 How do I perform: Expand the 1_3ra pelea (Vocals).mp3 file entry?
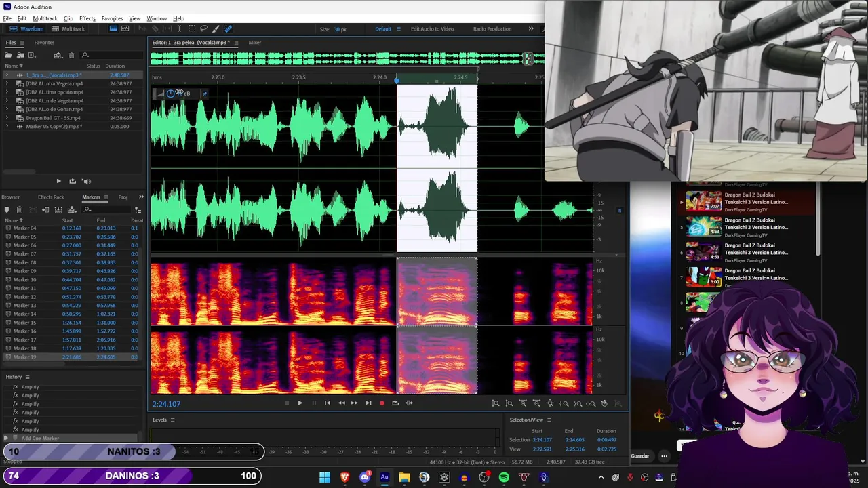coord(7,75)
